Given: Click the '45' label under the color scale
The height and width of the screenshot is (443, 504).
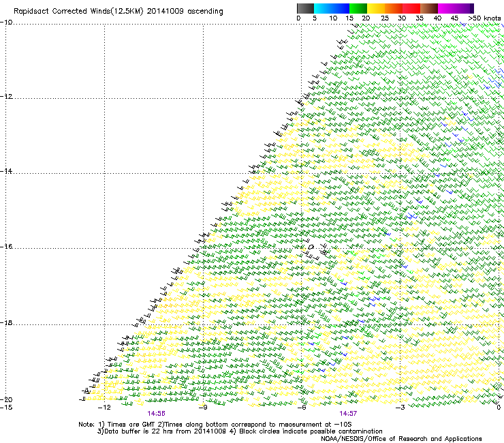Looking at the screenshot, I should tap(454, 18).
